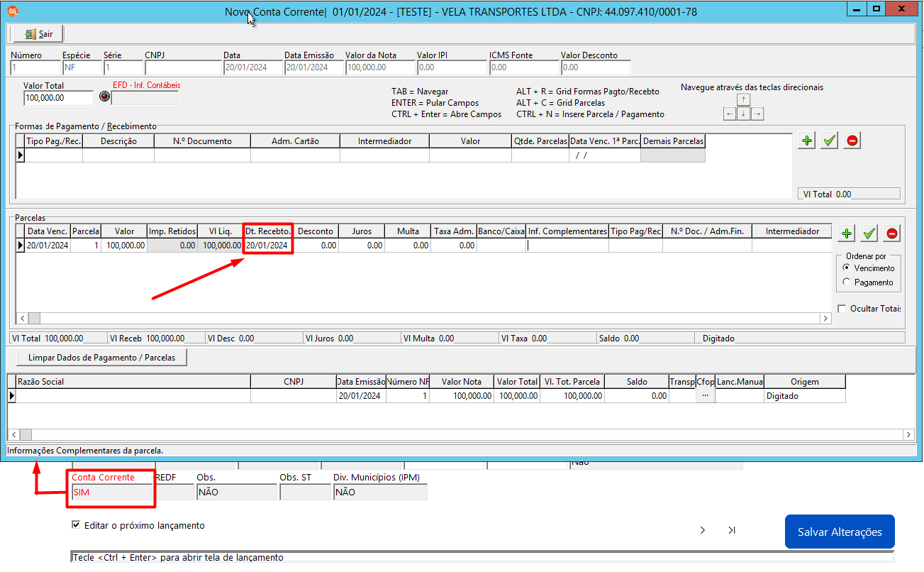Click Qtde. Parcelas column header
Viewport: 924px width, 572px height.
coord(540,141)
